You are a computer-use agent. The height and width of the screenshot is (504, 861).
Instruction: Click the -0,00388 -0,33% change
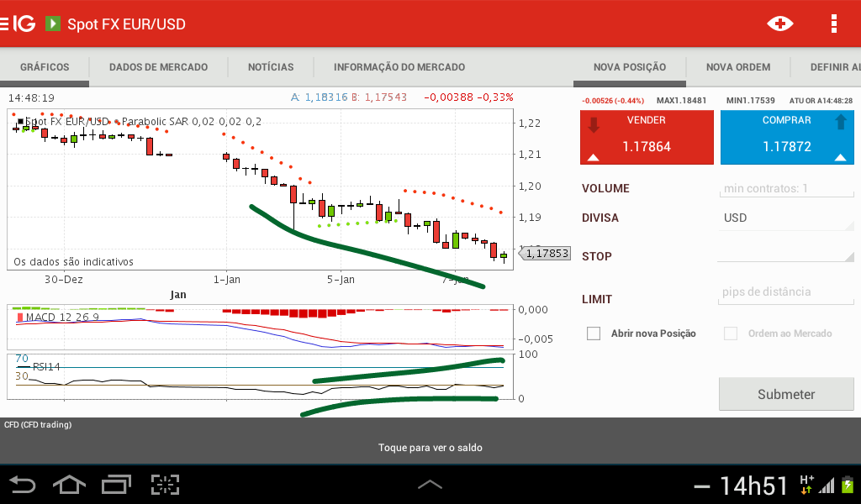468,97
